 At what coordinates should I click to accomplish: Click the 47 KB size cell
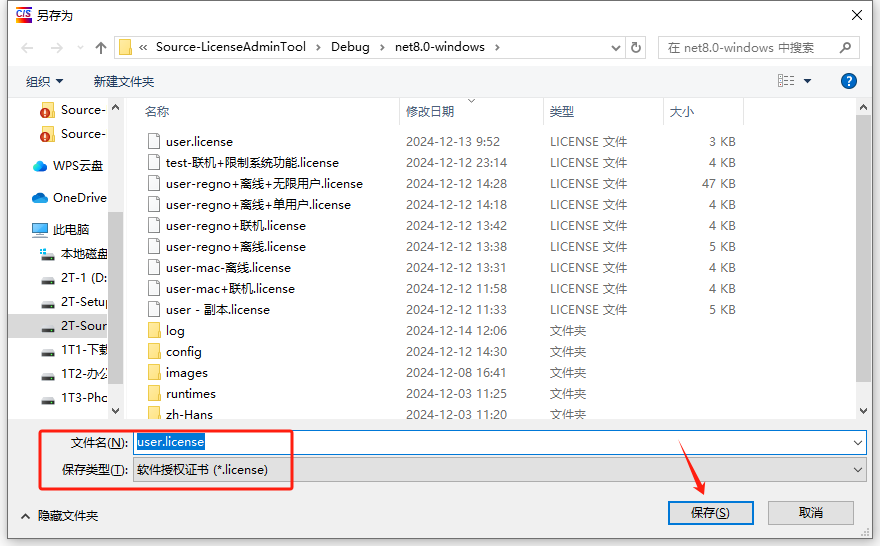click(718, 184)
